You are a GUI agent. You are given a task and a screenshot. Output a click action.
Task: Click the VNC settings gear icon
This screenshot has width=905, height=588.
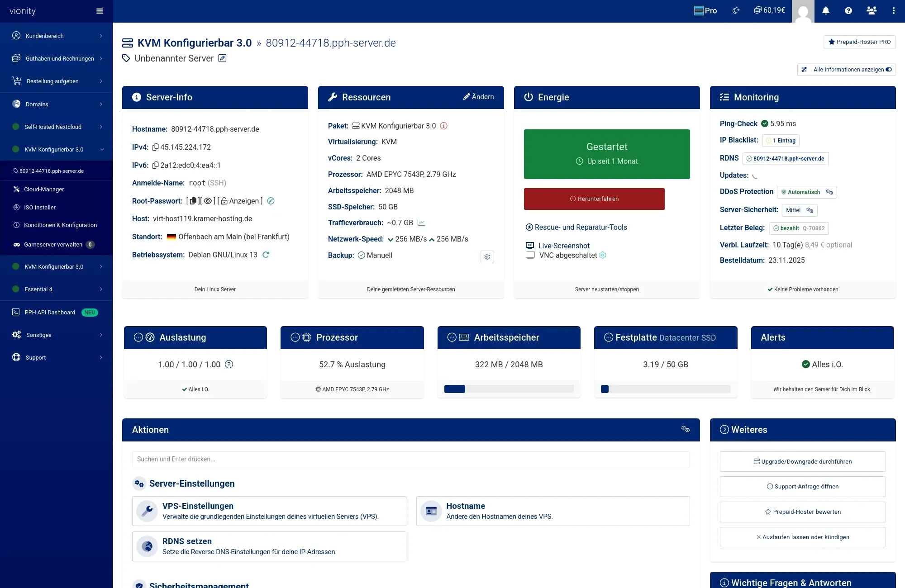pyautogui.click(x=603, y=255)
